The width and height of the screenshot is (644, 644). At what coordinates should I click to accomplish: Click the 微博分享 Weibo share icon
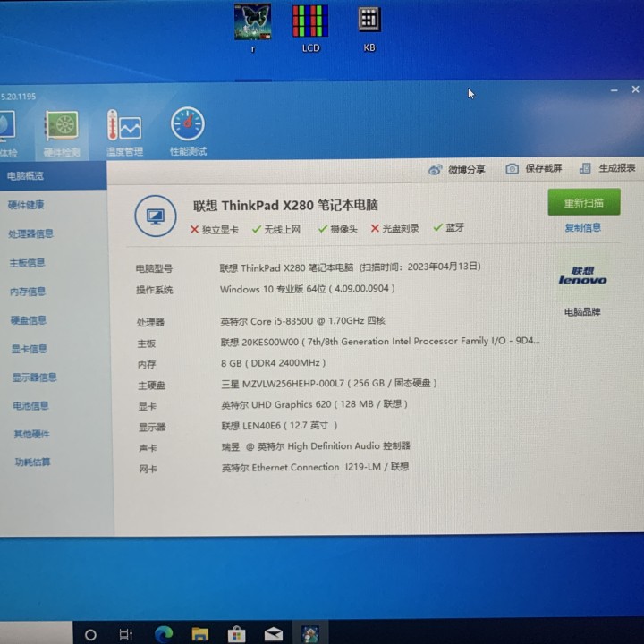click(435, 169)
